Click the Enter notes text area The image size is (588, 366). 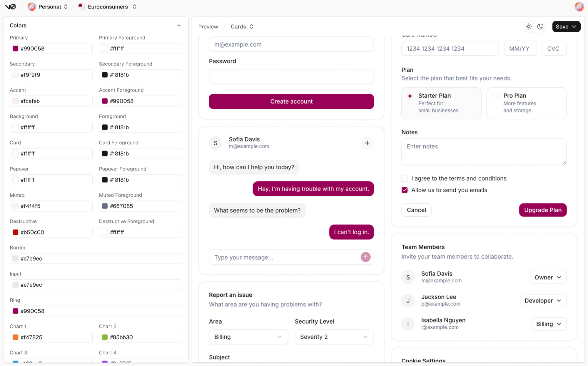coord(484,152)
